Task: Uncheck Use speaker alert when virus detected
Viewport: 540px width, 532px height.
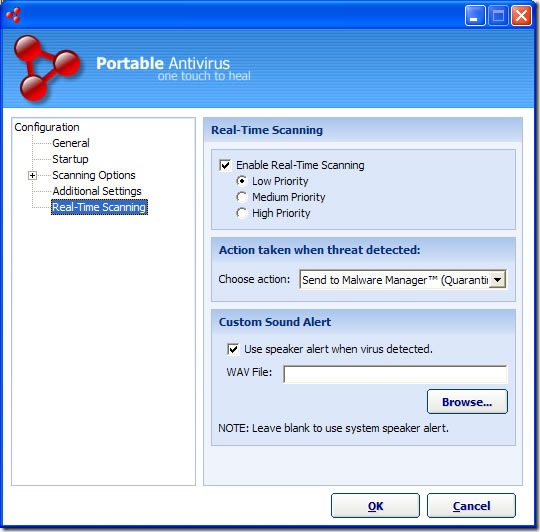Action: click(233, 349)
